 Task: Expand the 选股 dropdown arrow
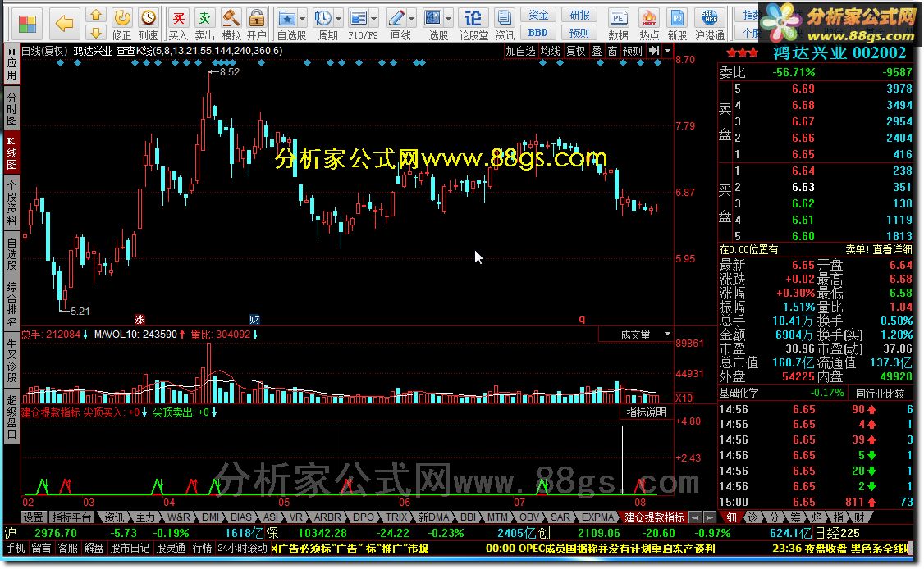448,19
